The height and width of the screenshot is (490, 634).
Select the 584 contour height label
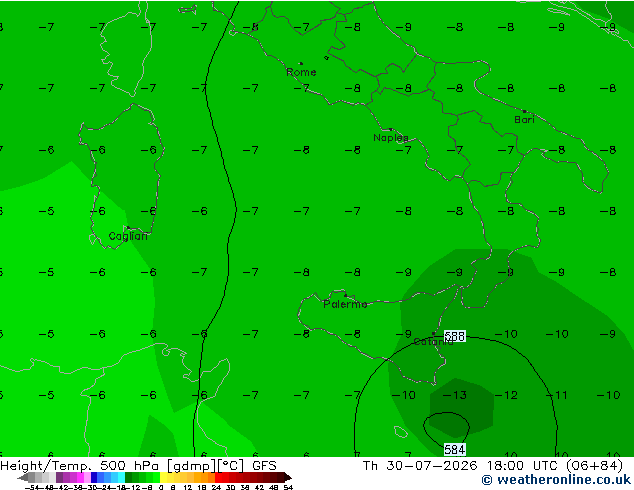454,449
